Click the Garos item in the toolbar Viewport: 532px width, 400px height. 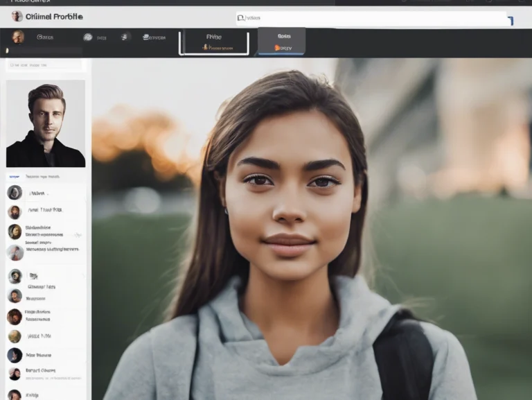click(x=45, y=37)
